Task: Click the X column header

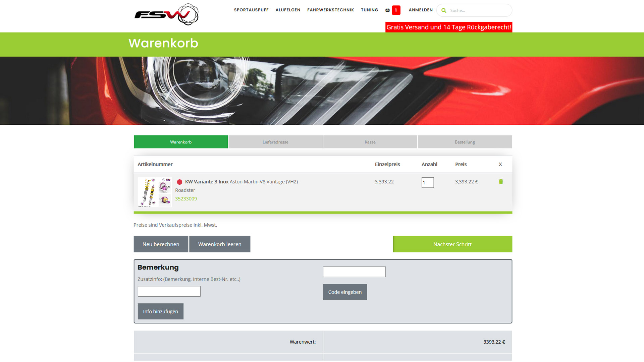Action: click(500, 164)
